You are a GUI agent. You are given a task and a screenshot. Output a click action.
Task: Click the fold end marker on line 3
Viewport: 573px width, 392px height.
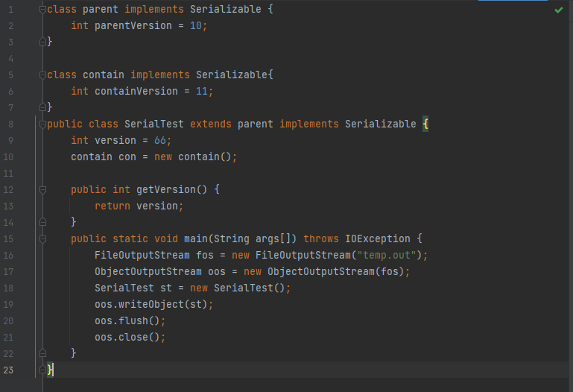pyautogui.click(x=43, y=42)
